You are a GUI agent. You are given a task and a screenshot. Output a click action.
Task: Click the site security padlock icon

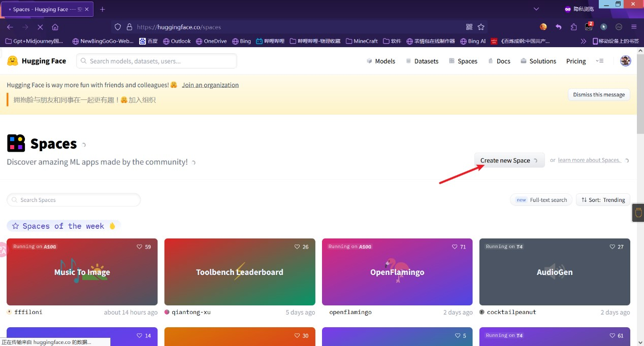(129, 27)
